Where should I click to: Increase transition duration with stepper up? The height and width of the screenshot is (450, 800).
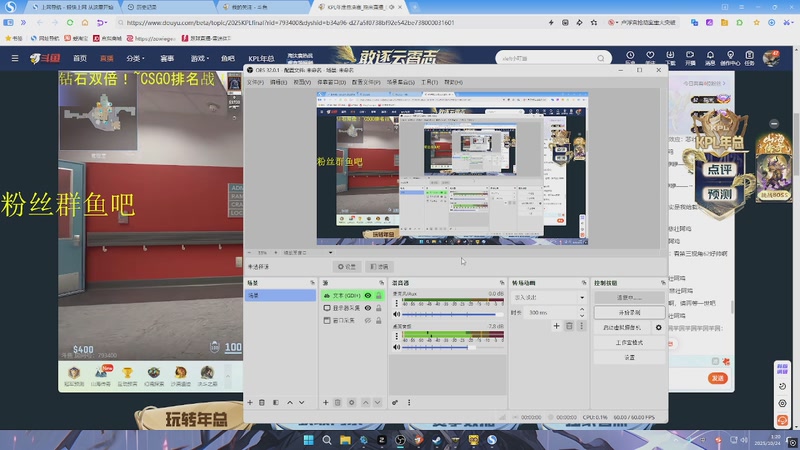pyautogui.click(x=582, y=310)
